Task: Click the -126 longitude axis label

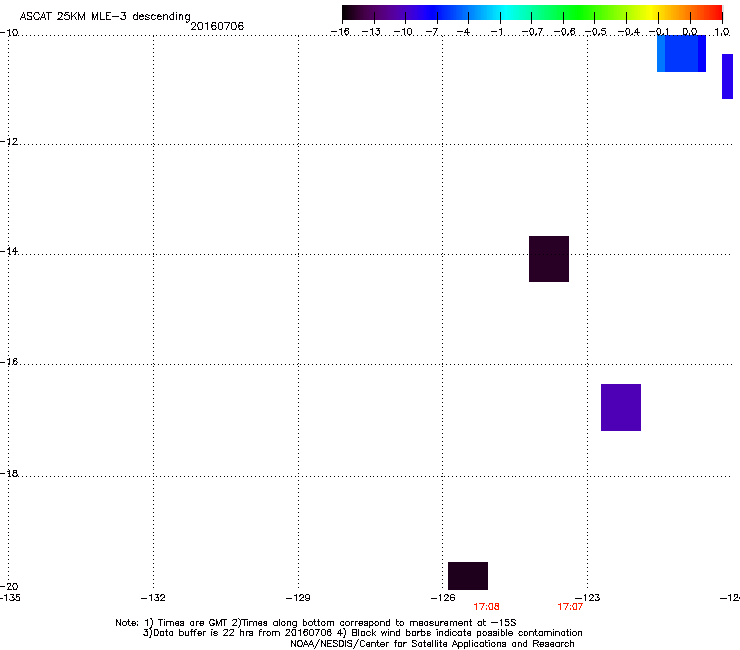Action: 443,598
